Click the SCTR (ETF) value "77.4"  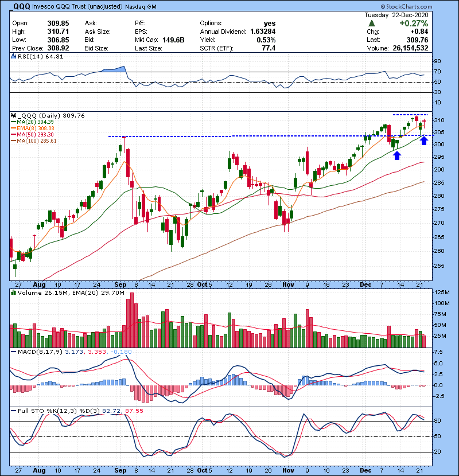[269, 48]
